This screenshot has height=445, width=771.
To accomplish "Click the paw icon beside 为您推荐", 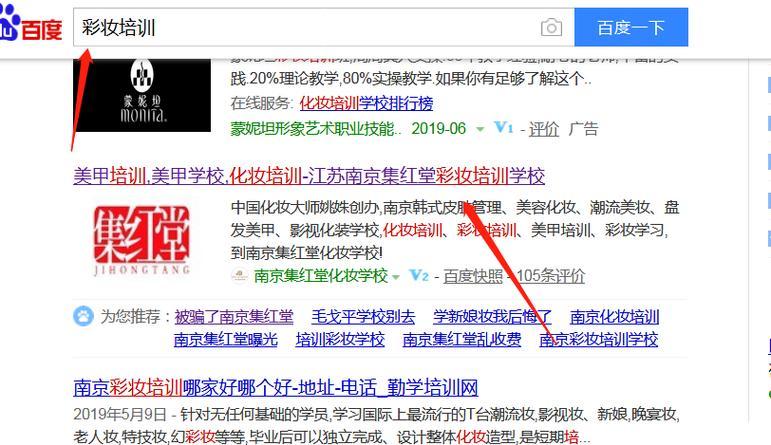I will (83, 316).
